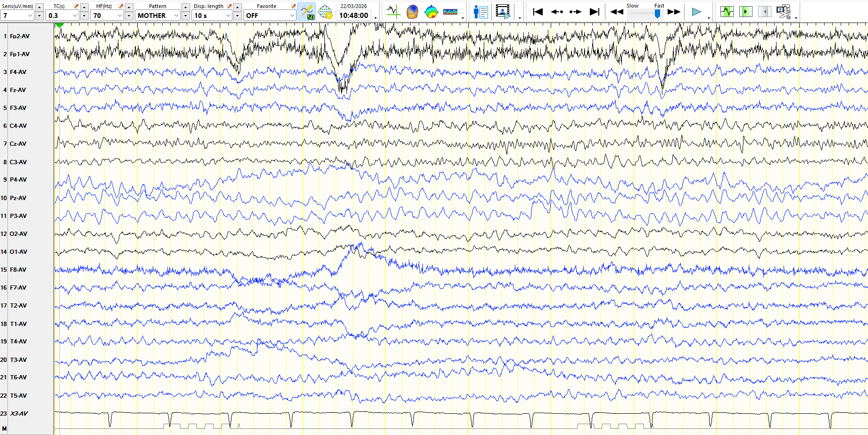The height and width of the screenshot is (435, 868).
Task: Select the Pz-AV channel label
Action: click(18, 198)
